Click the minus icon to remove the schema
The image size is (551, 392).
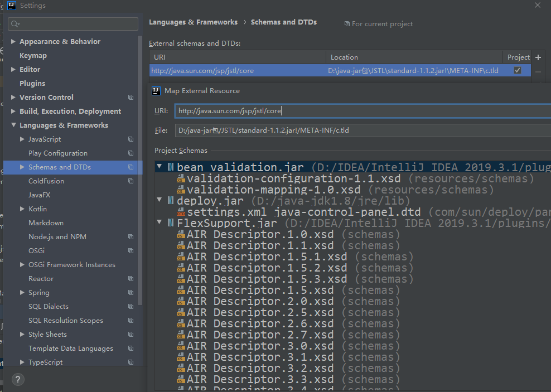[x=538, y=72]
